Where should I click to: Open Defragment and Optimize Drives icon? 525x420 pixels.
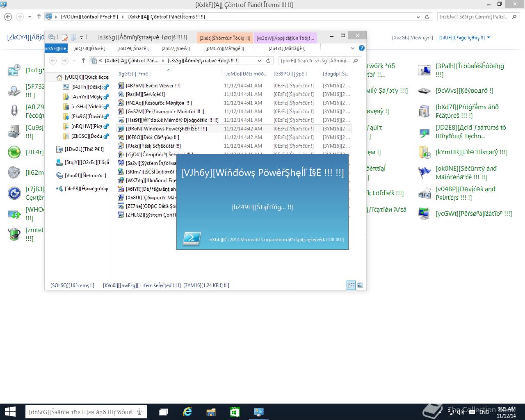tap(121, 189)
